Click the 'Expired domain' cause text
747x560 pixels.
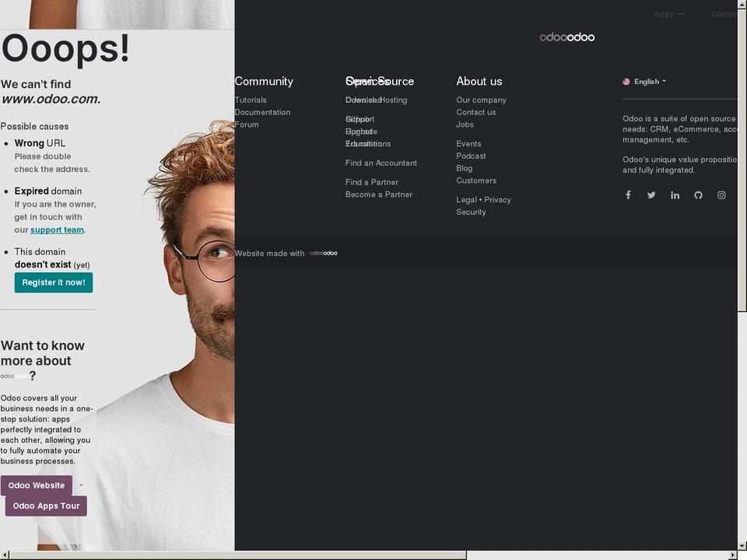[x=48, y=191]
